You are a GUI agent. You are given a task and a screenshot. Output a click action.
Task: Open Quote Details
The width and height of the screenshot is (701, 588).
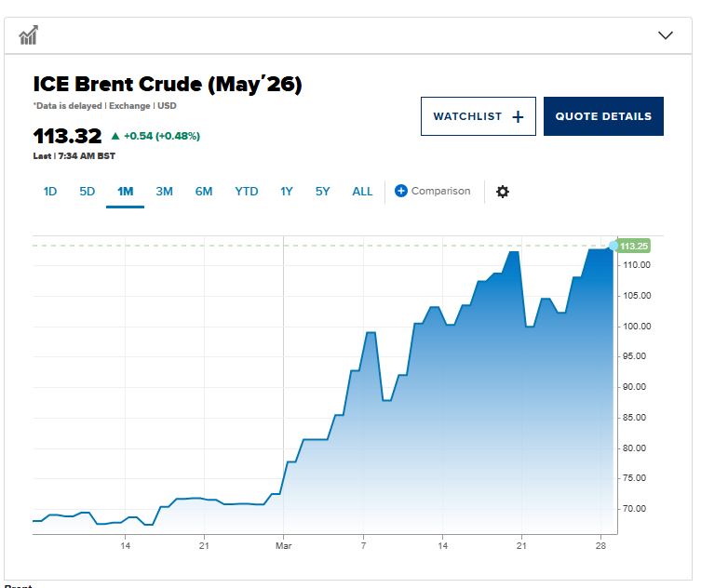point(603,116)
